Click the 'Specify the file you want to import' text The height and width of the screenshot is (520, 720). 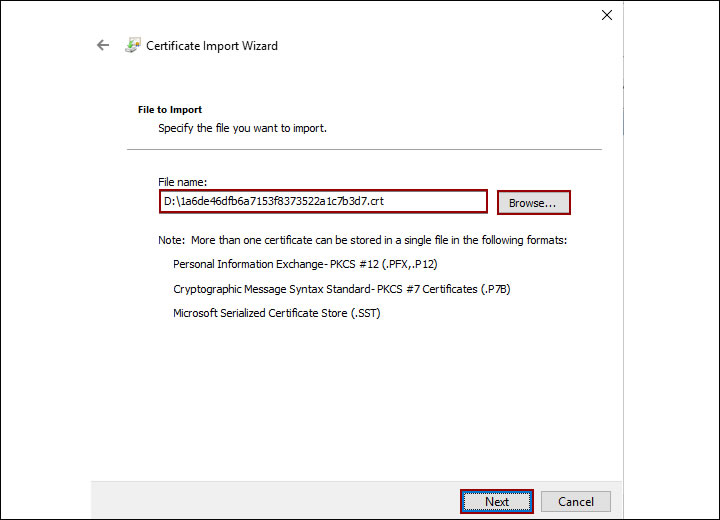tap(242, 128)
